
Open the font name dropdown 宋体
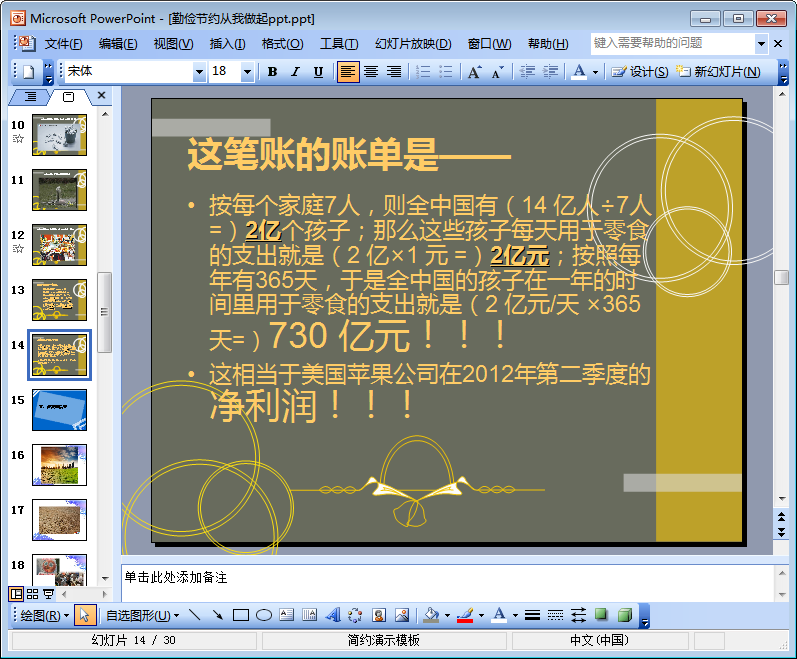[x=199, y=72]
